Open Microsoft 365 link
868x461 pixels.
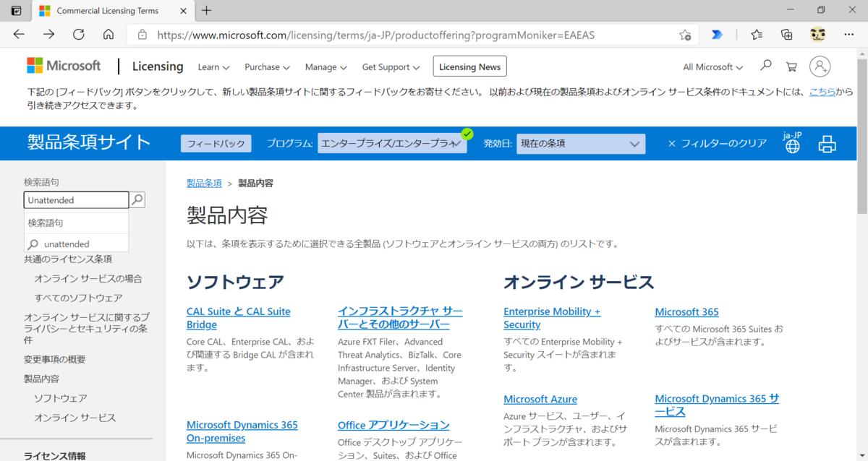(x=686, y=311)
